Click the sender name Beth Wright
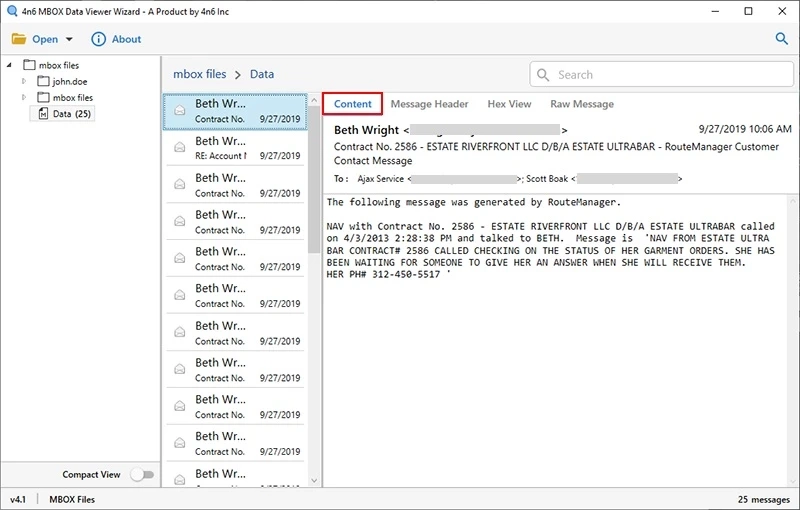This screenshot has width=800, height=510. 366,130
